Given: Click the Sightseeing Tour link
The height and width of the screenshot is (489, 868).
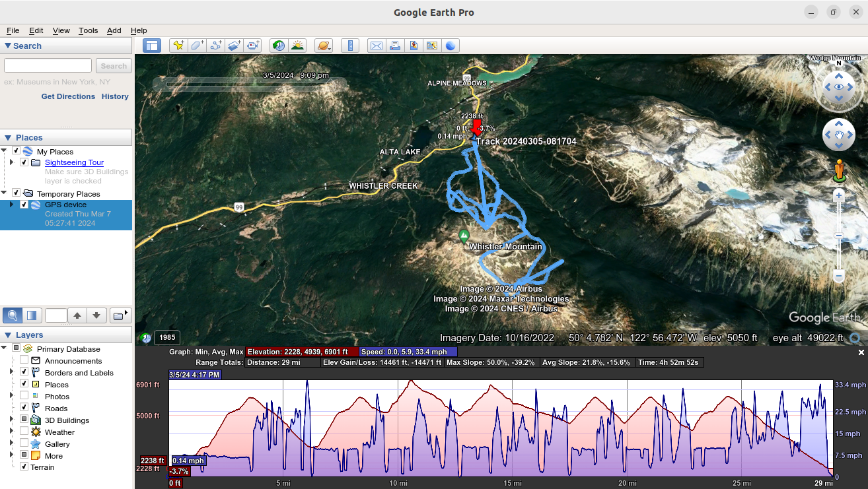Looking at the screenshot, I should (74, 162).
